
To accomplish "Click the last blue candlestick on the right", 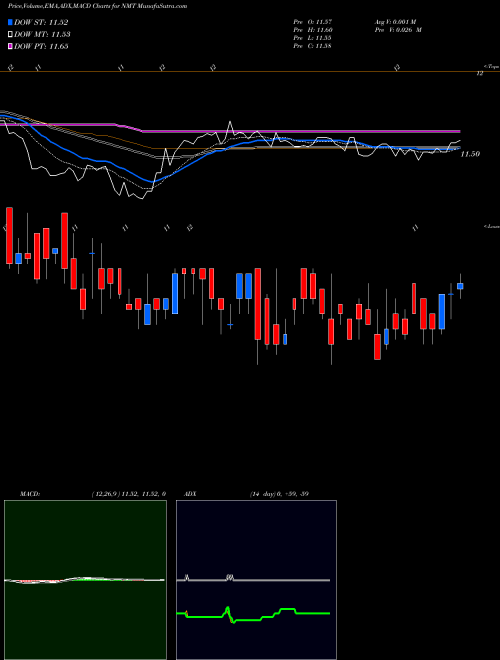I will [460, 286].
